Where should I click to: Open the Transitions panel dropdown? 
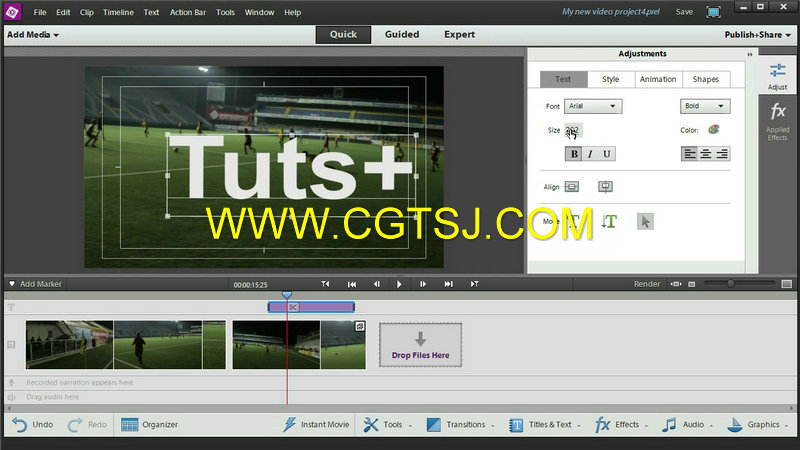pos(460,424)
